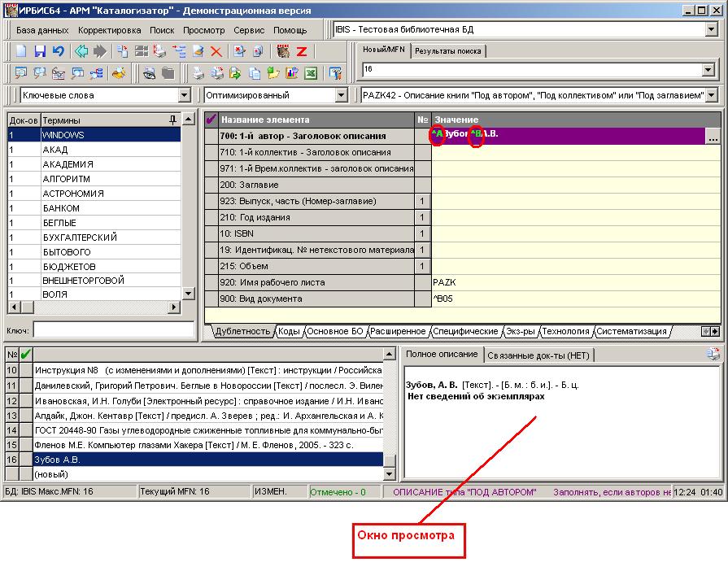Switch to the Результаты поиска tab
The image size is (728, 584).
448,51
